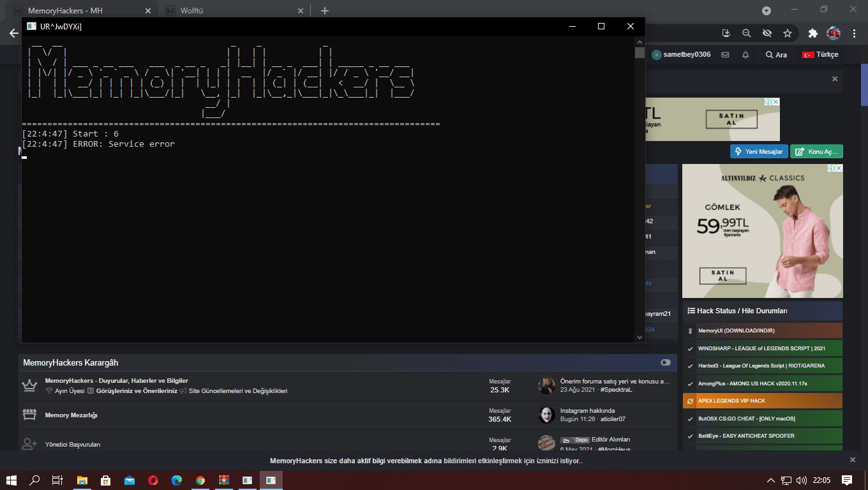This screenshot has height=490, width=868.
Task: Click the Yönetici Başvuruları user-plus icon
Action: pyautogui.click(x=29, y=444)
